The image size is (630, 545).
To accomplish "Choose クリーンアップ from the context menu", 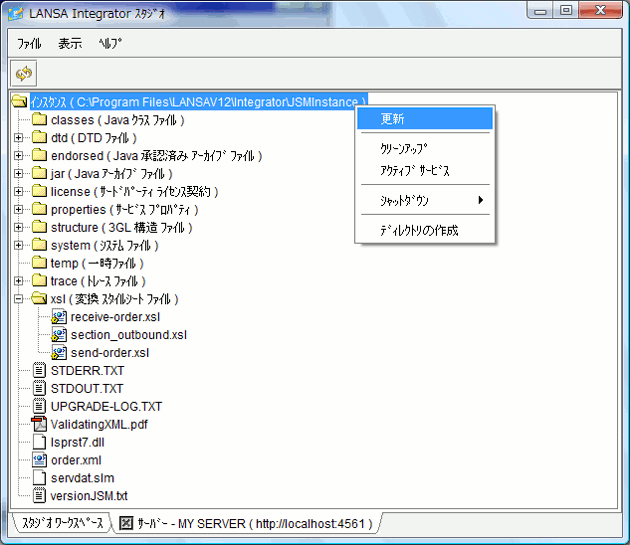I will coord(425,148).
